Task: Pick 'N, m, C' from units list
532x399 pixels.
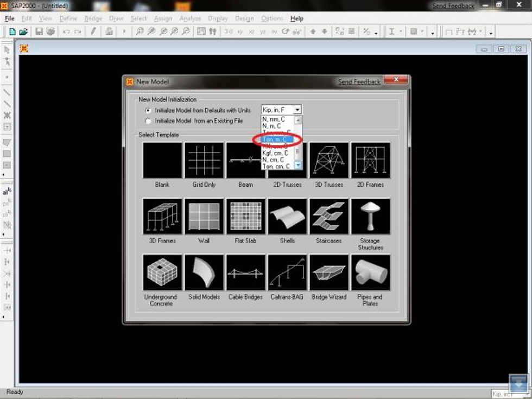Action: click(x=277, y=126)
